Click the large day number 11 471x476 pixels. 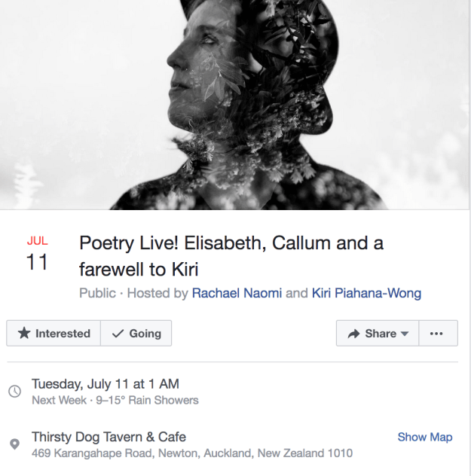[37, 263]
